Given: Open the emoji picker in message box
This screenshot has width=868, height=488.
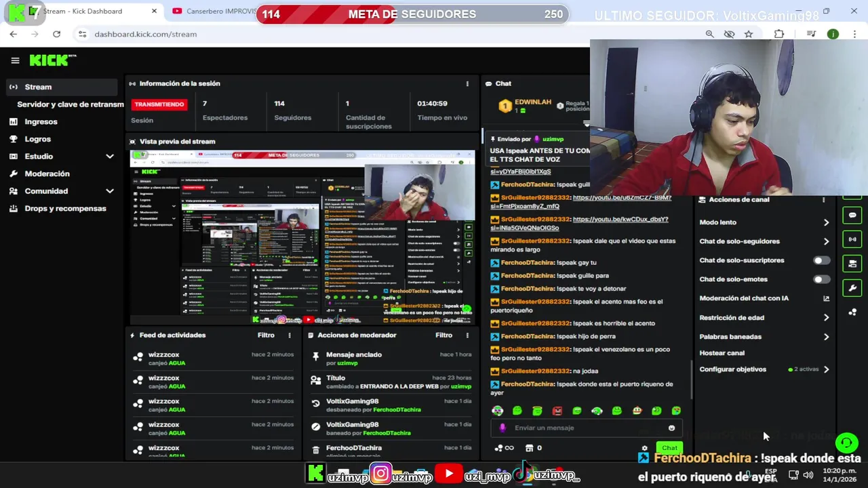Looking at the screenshot, I should tap(671, 428).
